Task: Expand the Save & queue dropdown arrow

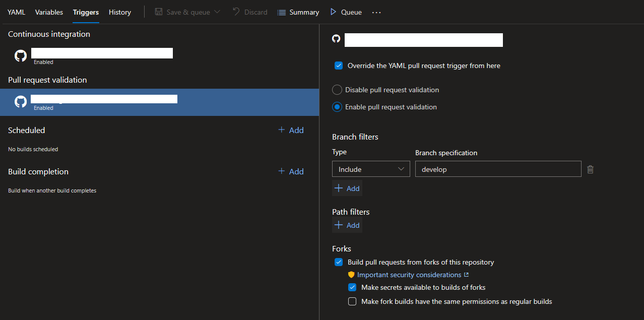Action: [217, 12]
